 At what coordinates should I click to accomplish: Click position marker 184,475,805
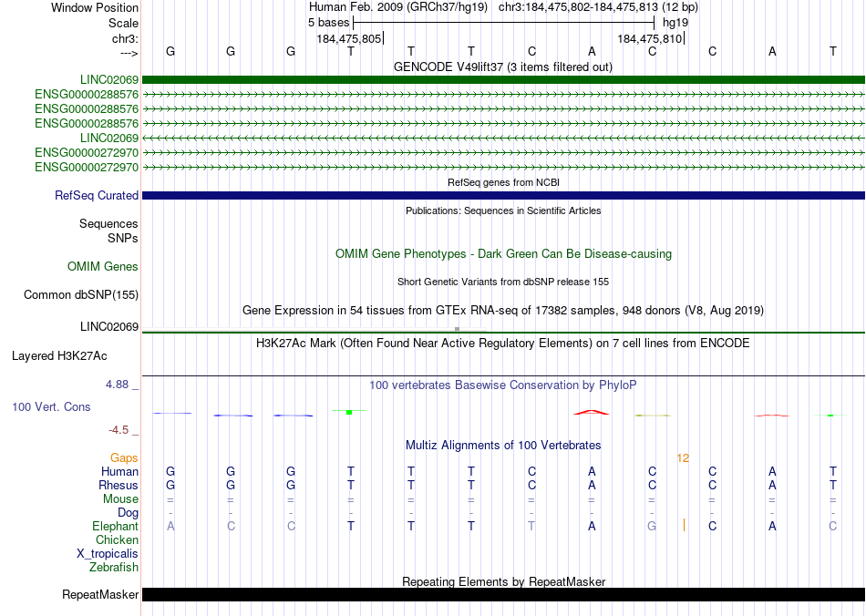pos(349,38)
